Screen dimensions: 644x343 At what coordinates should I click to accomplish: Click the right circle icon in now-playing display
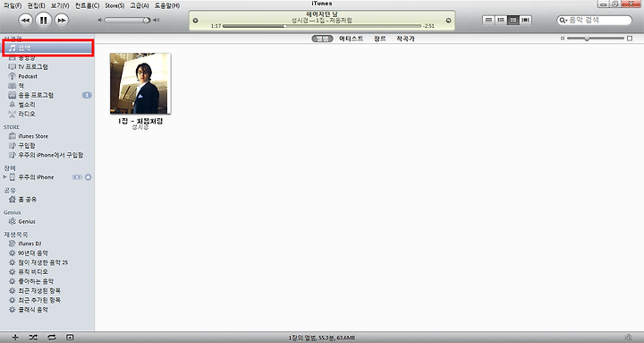click(x=448, y=21)
